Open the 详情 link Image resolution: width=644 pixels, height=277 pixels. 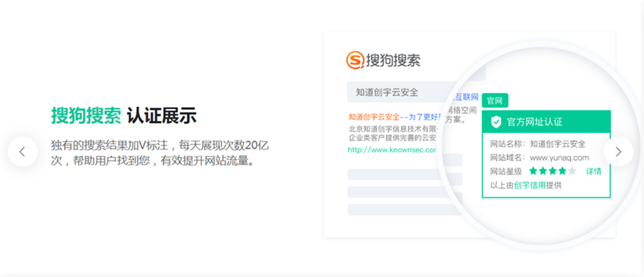pos(594,171)
